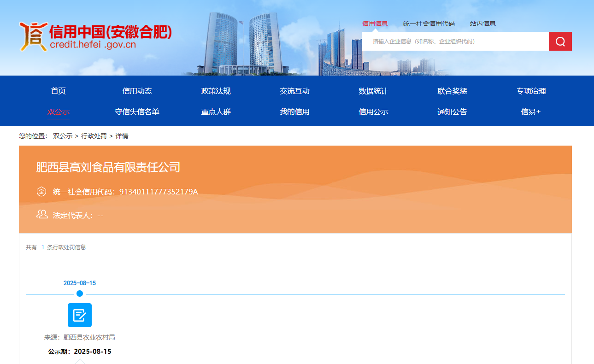Click the blue 2025-08-15 date above timeline
Viewport: 594px width, 364px height.
tap(80, 283)
